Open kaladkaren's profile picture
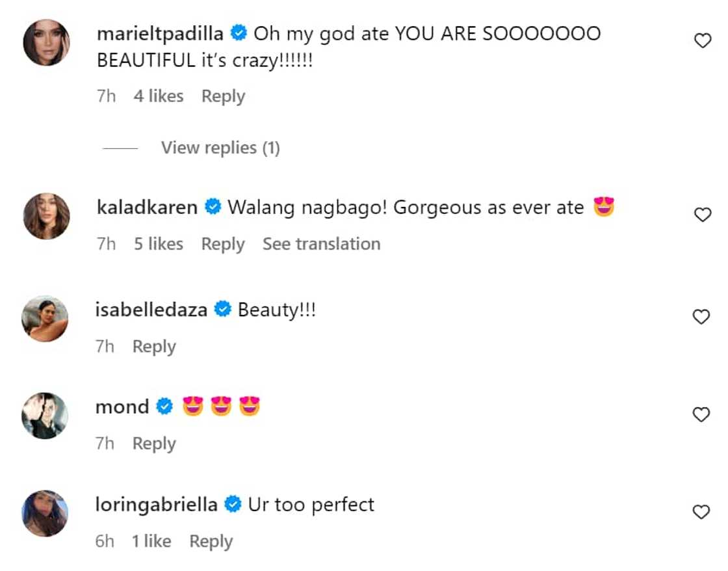The height and width of the screenshot is (571, 728). (x=46, y=216)
